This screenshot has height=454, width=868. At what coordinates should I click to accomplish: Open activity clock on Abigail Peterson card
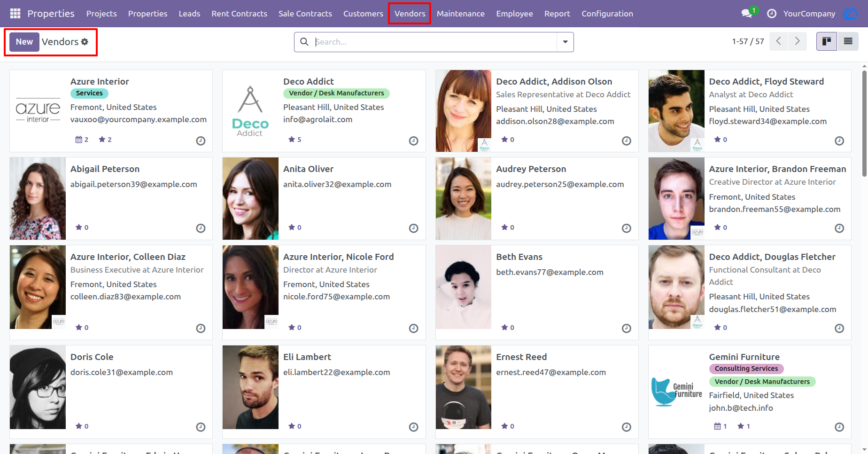pos(201,228)
